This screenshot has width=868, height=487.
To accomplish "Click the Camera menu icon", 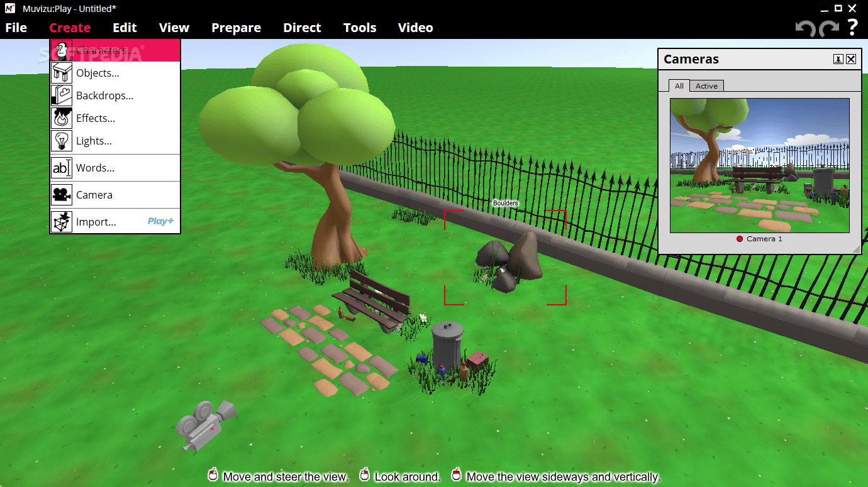I will [62, 195].
